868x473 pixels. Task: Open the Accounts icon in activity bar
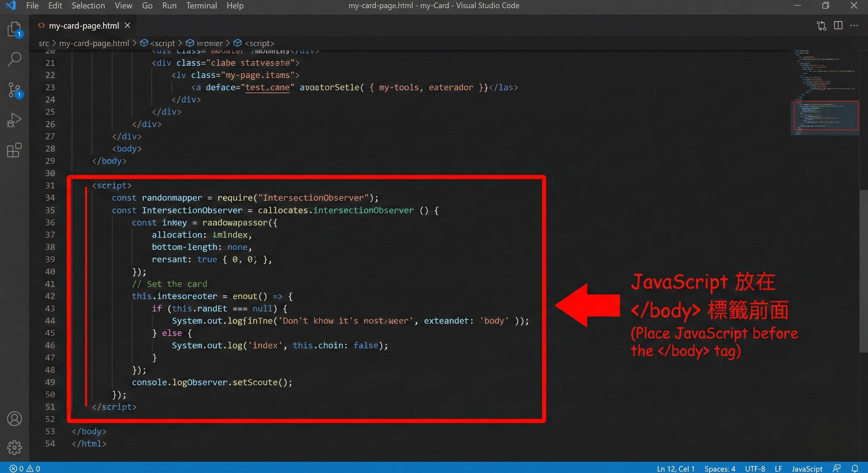pos(14,418)
